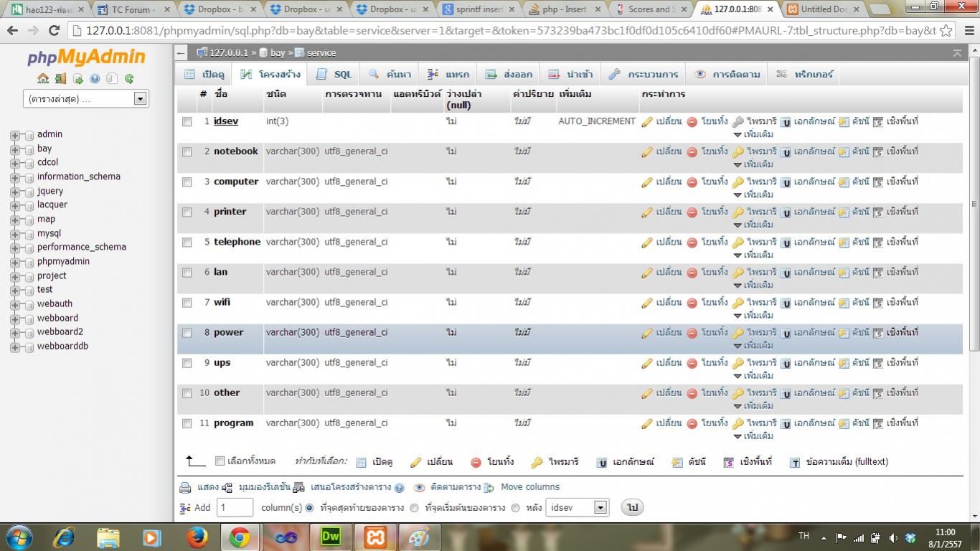Click the ไพรมารี key icon for computer
Image resolution: width=980 pixels, height=551 pixels.
738,182
